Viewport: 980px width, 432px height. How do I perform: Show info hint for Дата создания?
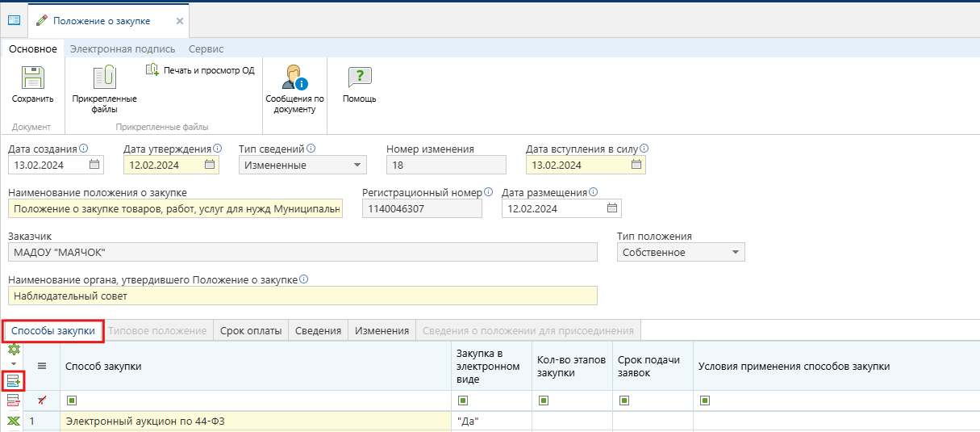tap(83, 149)
